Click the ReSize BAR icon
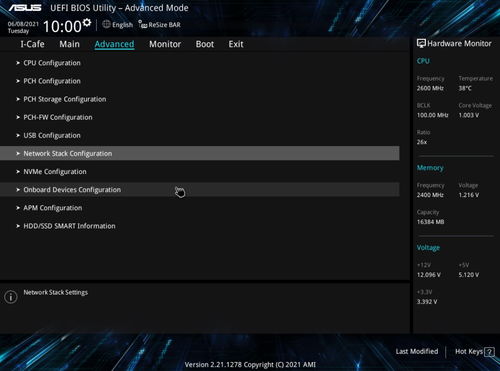The image size is (500, 371). click(x=142, y=24)
